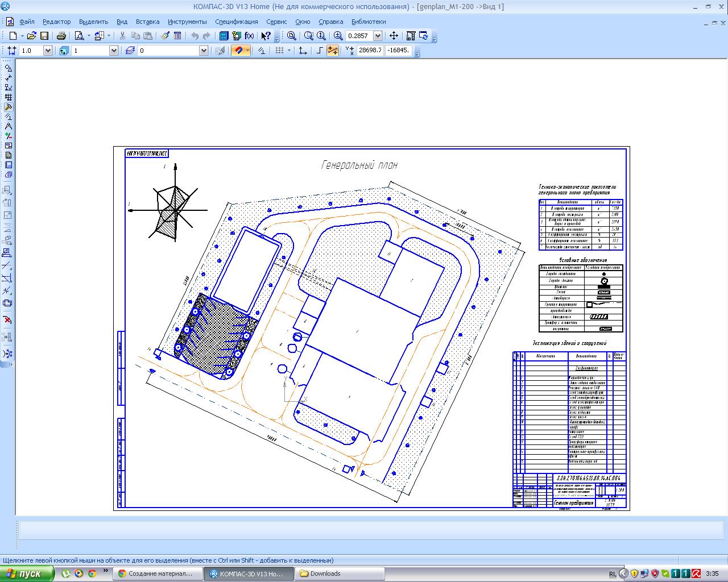
Task: Select the Geometry tool in left sidebar
Action: click(x=8, y=68)
